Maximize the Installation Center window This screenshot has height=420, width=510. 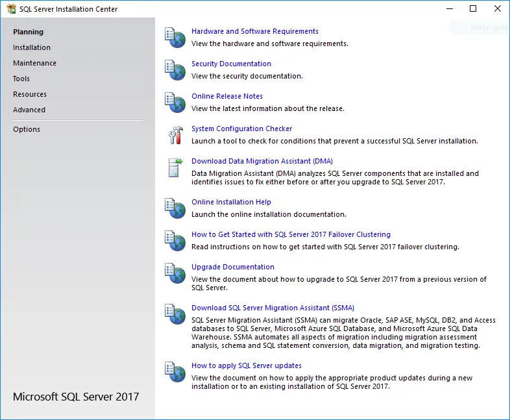click(x=473, y=9)
